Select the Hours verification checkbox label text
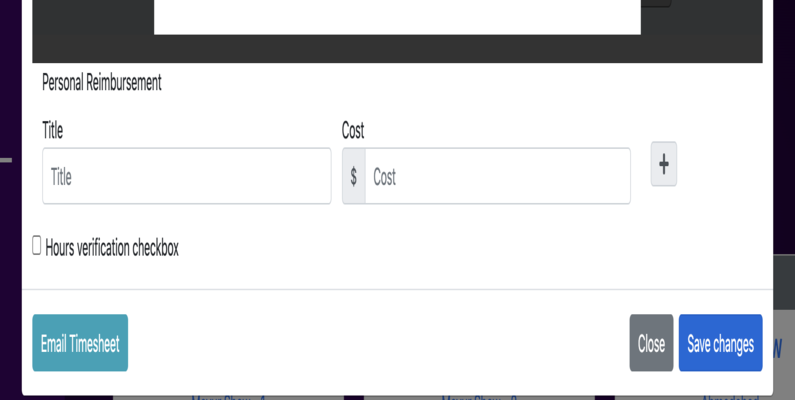This screenshot has width=795, height=400. (112, 248)
